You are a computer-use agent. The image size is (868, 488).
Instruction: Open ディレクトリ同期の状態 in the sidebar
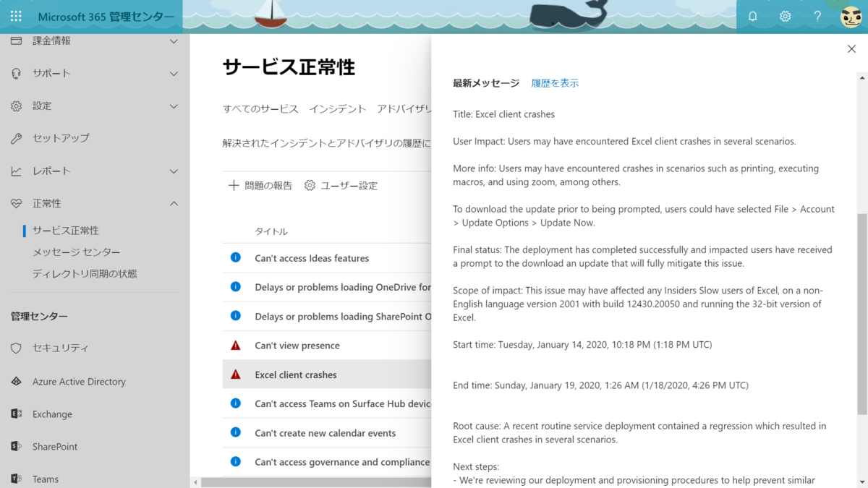(x=85, y=274)
